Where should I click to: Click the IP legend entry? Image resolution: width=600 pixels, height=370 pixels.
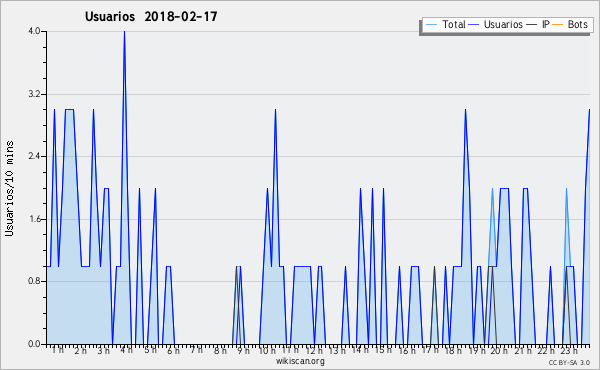click(x=538, y=24)
